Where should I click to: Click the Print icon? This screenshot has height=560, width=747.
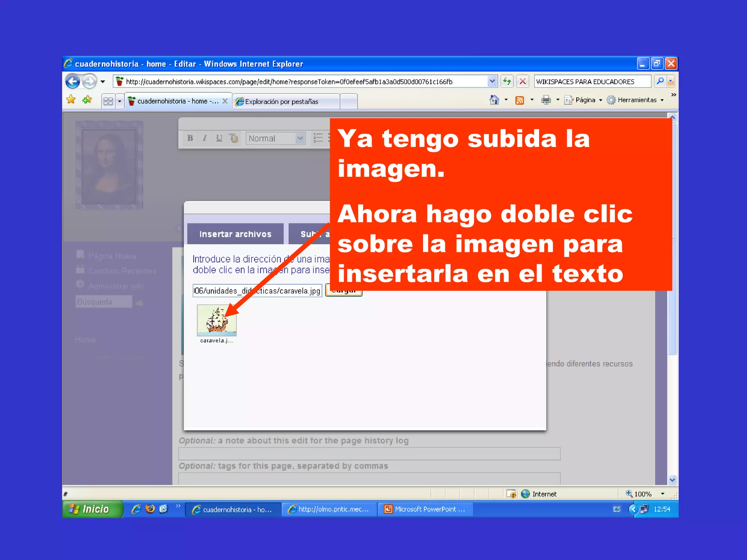click(x=546, y=100)
